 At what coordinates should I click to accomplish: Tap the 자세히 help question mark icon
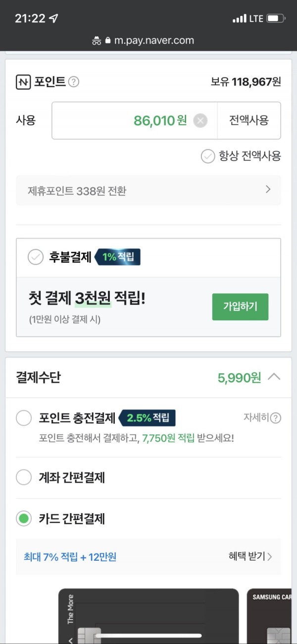(x=276, y=418)
